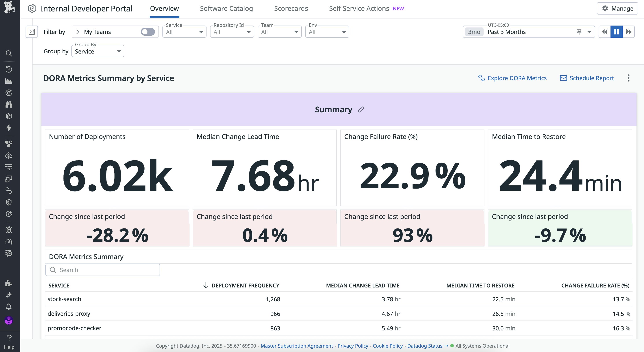Click the pin icon in time selector
Screen dimensions: 644x352
579,32
